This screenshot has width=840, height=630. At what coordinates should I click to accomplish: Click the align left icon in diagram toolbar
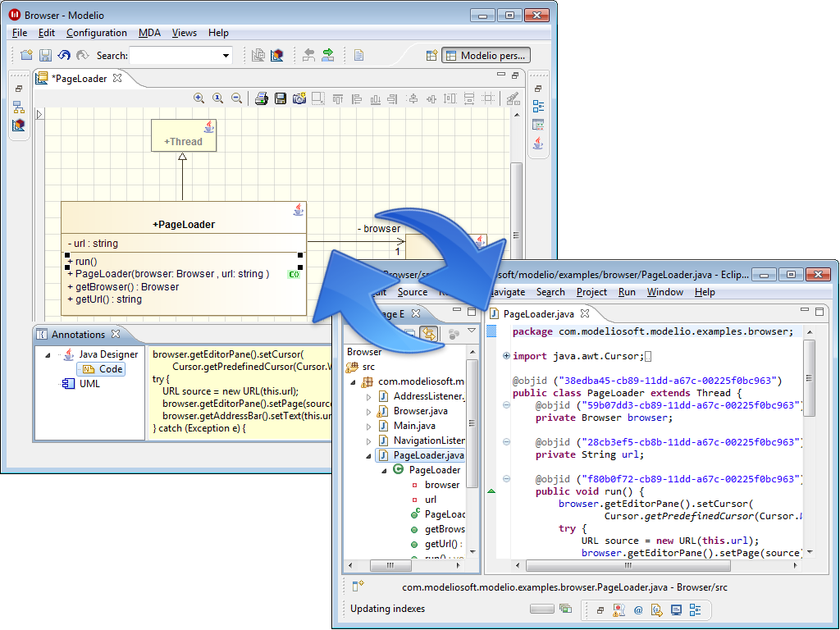[x=356, y=98]
